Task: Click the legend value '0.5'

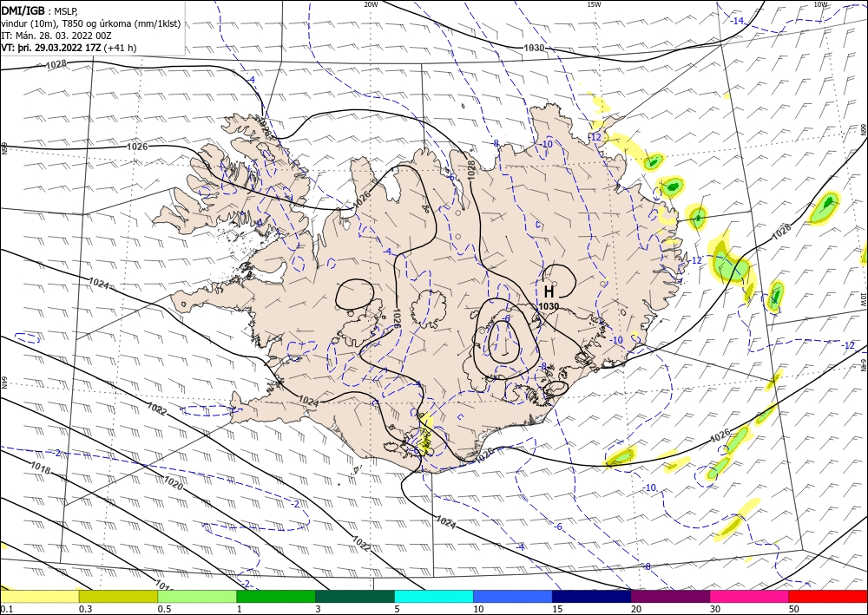Action: click(x=164, y=609)
